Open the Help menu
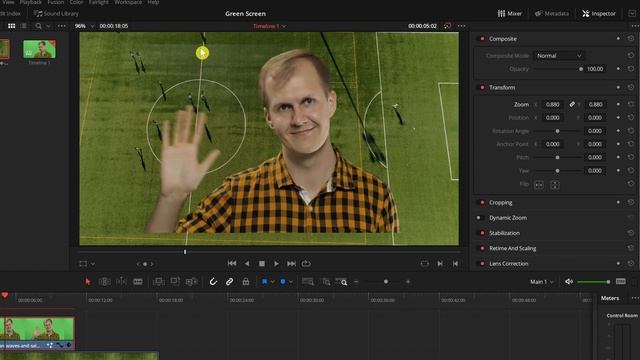This screenshot has width=640, height=360. (153, 2)
